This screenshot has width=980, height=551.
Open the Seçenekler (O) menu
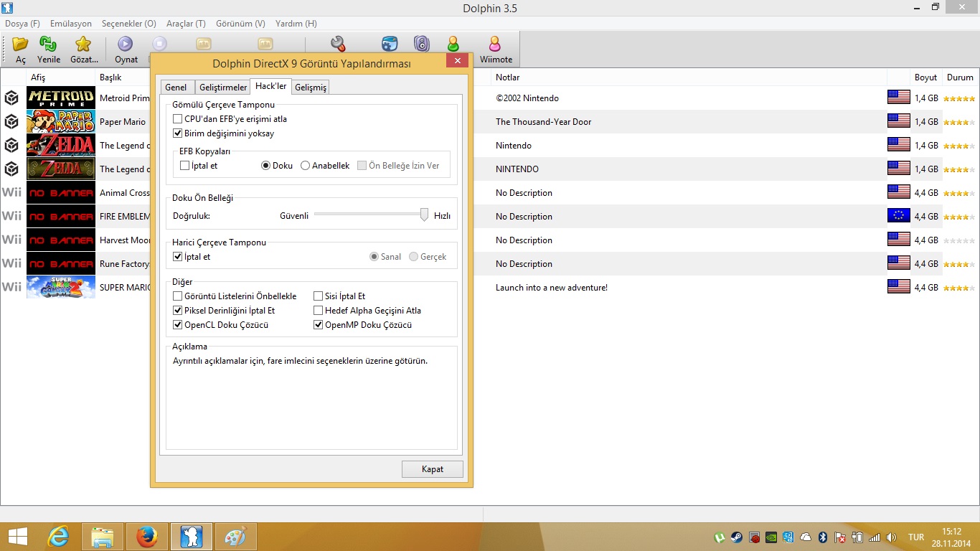pyautogui.click(x=128, y=24)
